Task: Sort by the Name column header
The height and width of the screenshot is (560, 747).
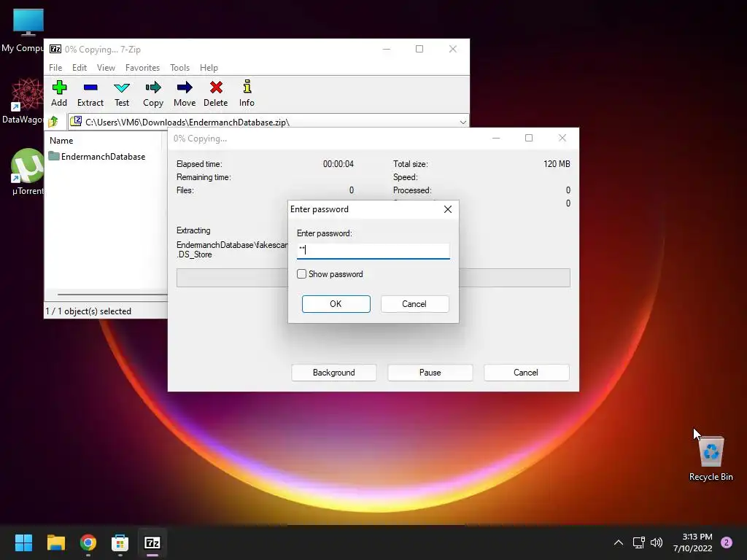Action: click(61, 141)
